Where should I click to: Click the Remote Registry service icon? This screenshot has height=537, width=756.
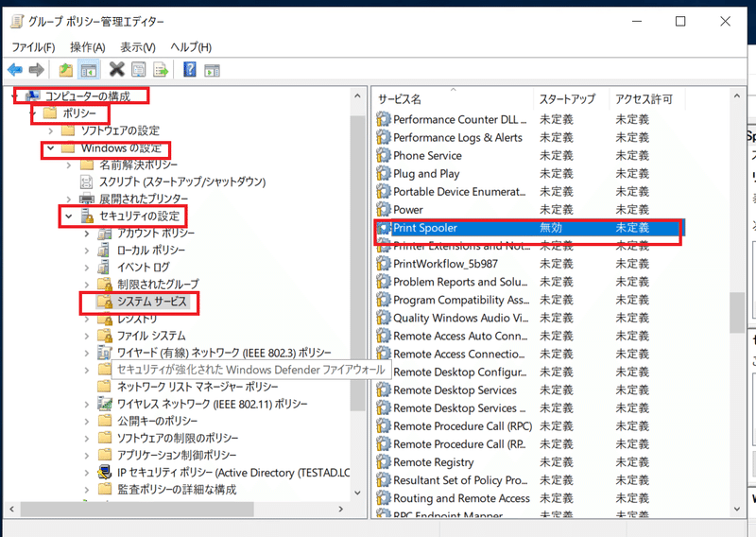click(384, 462)
